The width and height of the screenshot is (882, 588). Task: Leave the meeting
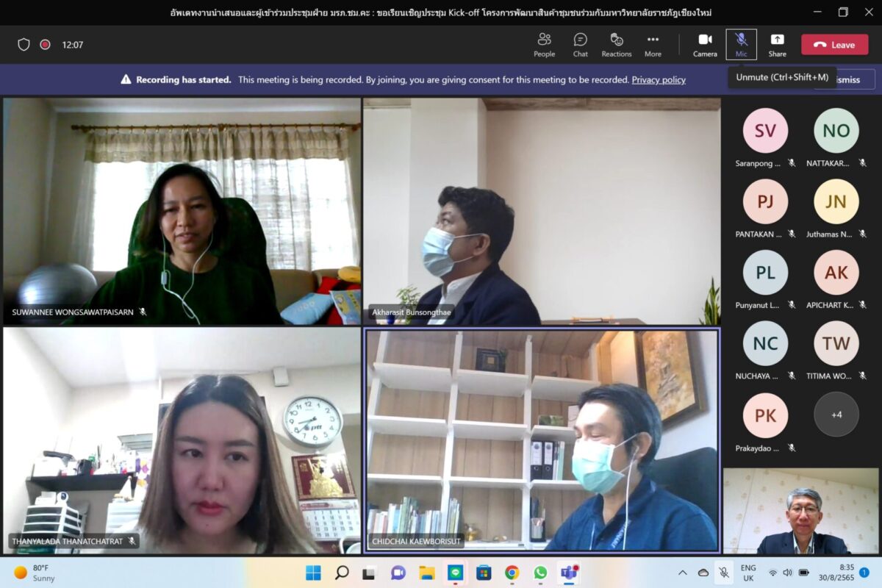click(834, 45)
